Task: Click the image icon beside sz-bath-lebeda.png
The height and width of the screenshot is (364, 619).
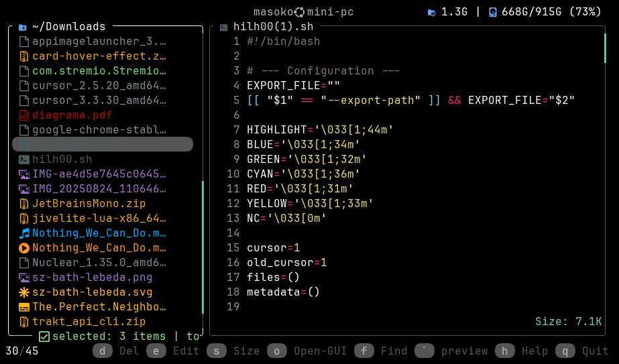Action: pyautogui.click(x=23, y=278)
